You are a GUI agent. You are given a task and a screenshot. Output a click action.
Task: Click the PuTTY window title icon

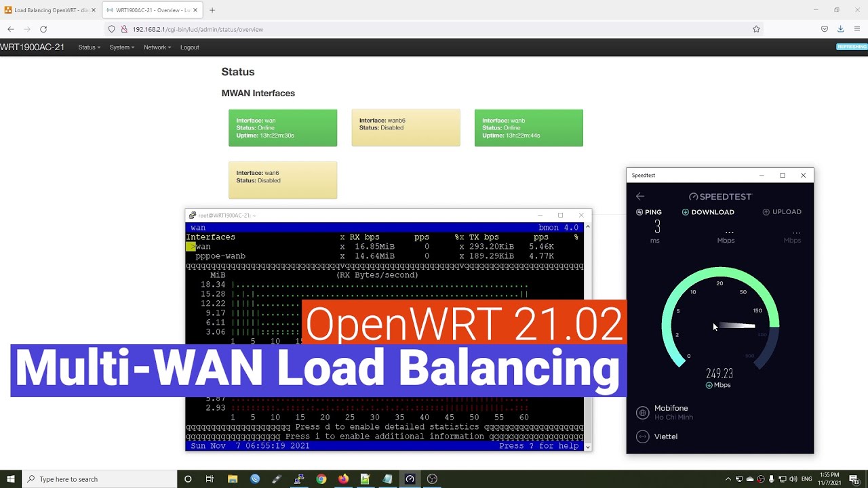coord(193,216)
